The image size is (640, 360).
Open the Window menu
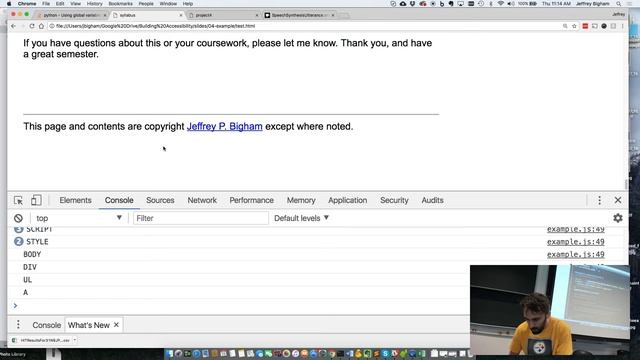pyautogui.click(x=168, y=4)
